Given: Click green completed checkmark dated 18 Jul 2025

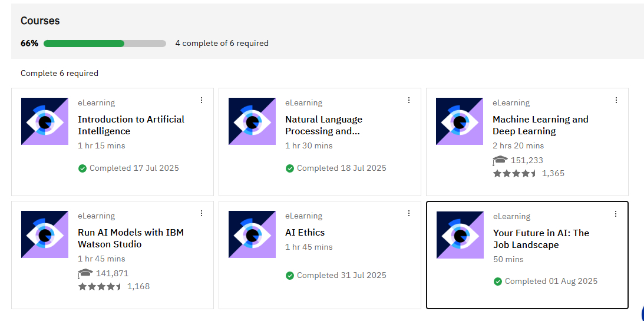Looking at the screenshot, I should point(290,168).
